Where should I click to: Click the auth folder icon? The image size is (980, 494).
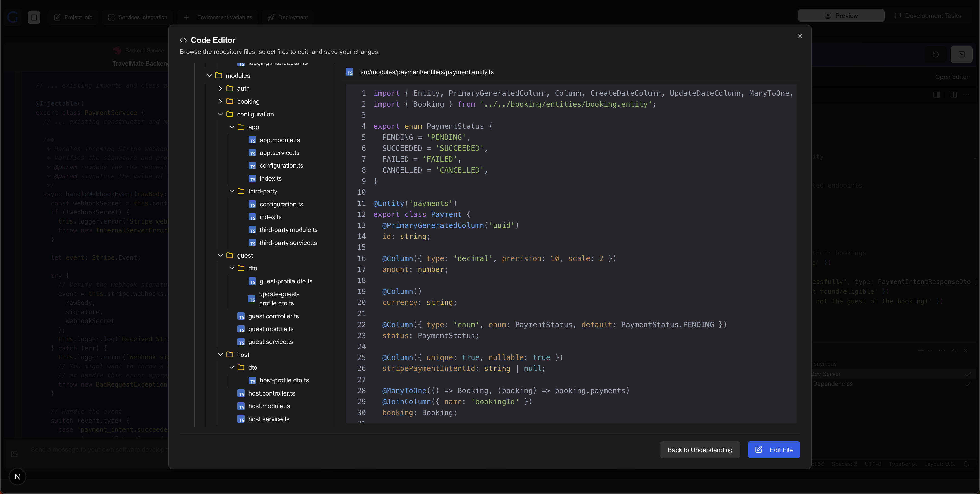click(x=230, y=88)
